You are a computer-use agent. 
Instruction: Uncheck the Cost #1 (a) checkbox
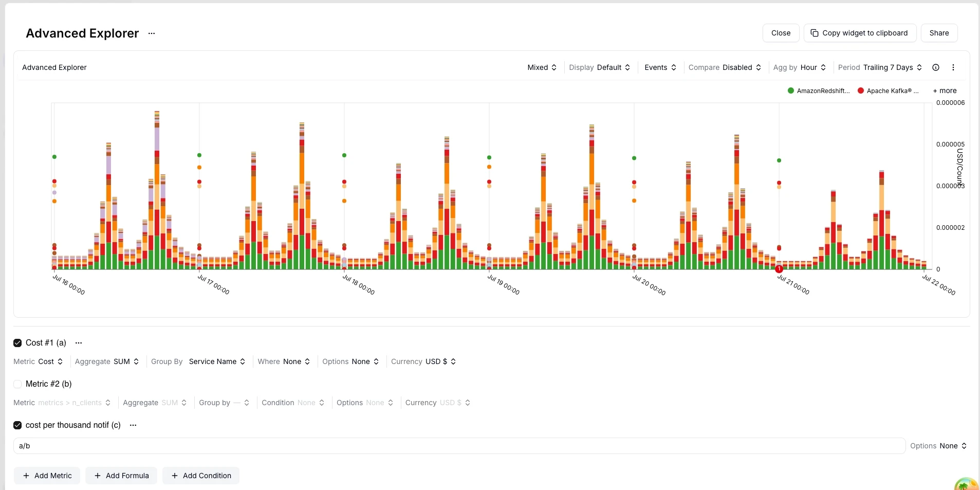click(17, 343)
